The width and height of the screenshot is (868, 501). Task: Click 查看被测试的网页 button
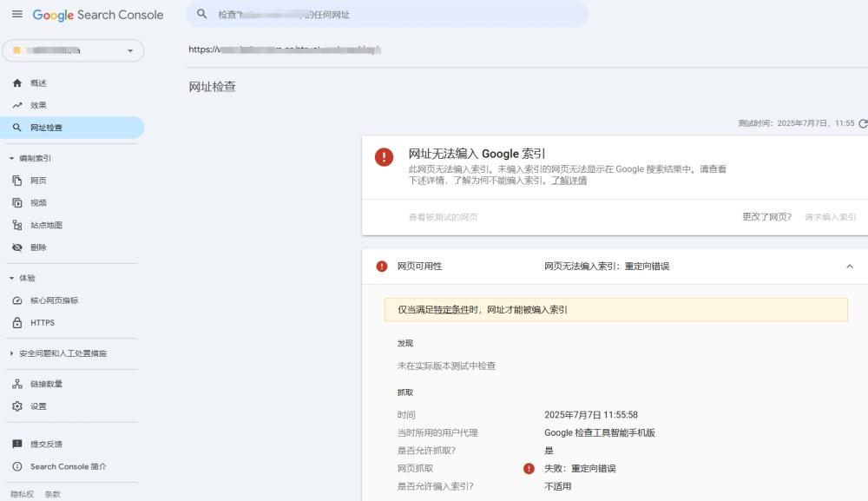443,217
